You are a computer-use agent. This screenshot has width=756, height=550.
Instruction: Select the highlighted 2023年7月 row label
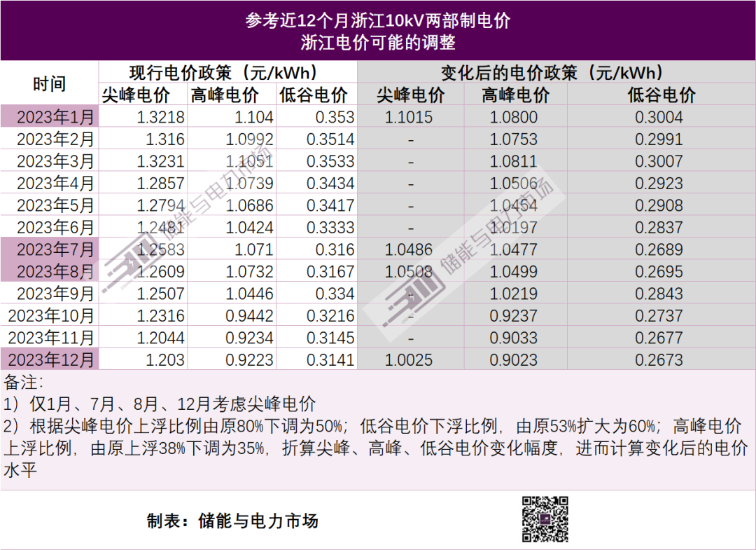pyautogui.click(x=50, y=250)
